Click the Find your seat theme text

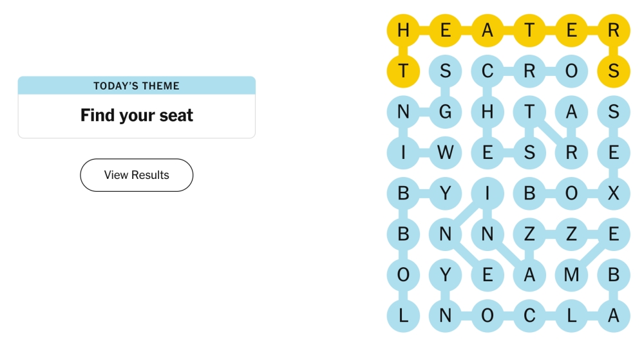[137, 115]
